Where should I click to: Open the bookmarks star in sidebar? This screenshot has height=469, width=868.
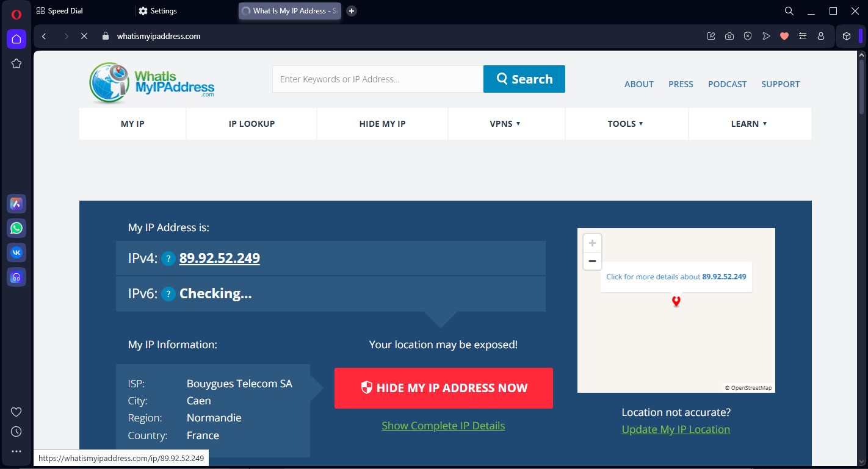tap(16, 63)
